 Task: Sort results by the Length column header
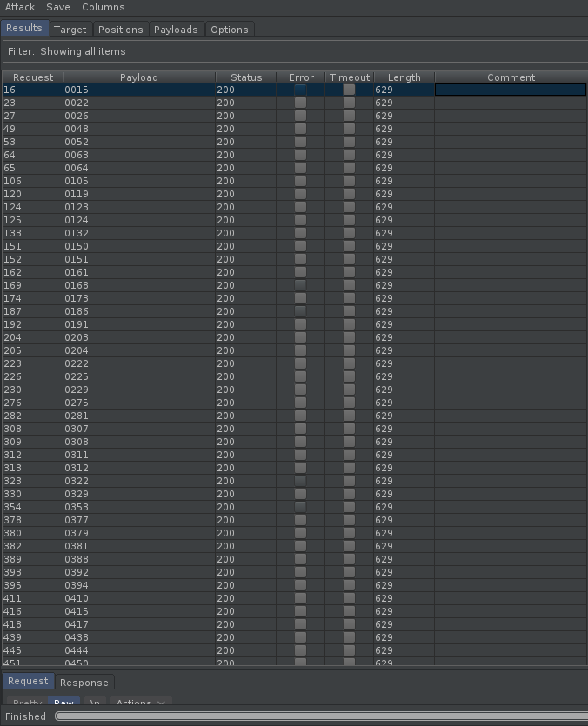pyautogui.click(x=404, y=77)
